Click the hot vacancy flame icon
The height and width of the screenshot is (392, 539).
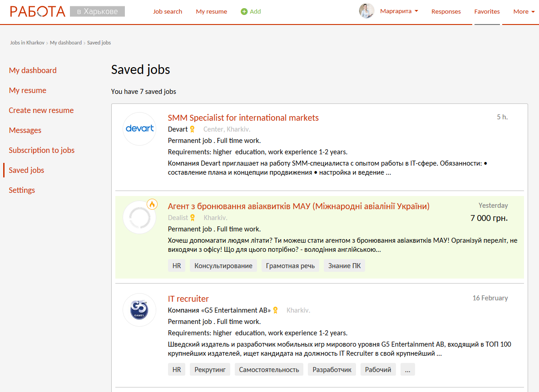point(152,205)
